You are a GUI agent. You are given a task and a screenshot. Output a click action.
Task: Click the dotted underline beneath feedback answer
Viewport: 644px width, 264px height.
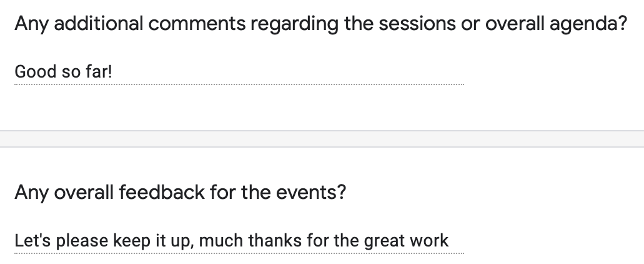click(239, 253)
